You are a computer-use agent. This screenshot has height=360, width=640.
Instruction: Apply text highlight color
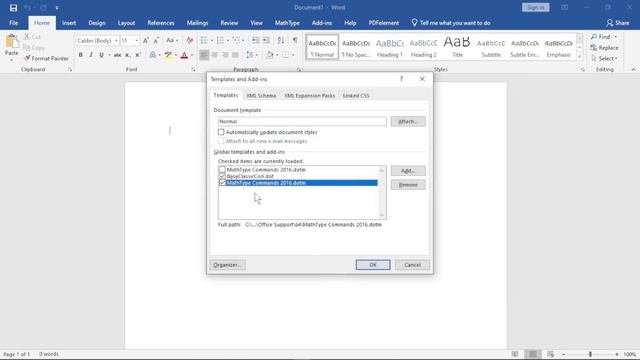(168, 55)
